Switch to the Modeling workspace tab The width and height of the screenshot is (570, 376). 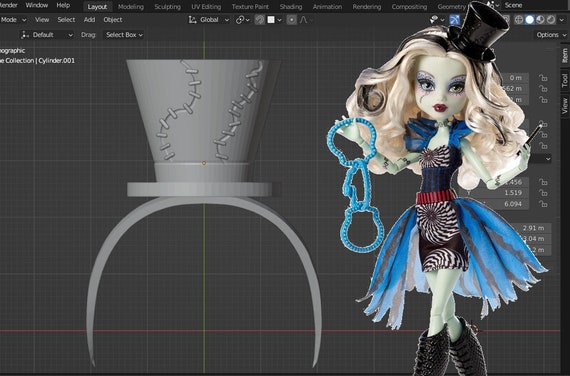point(131,7)
